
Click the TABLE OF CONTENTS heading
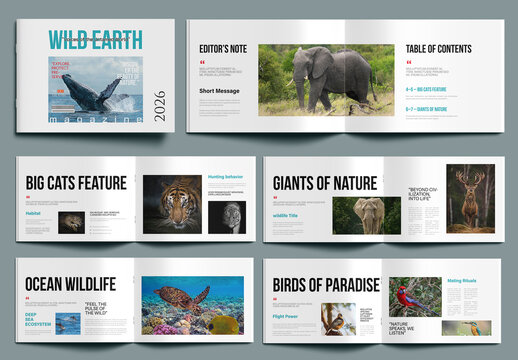pyautogui.click(x=439, y=49)
